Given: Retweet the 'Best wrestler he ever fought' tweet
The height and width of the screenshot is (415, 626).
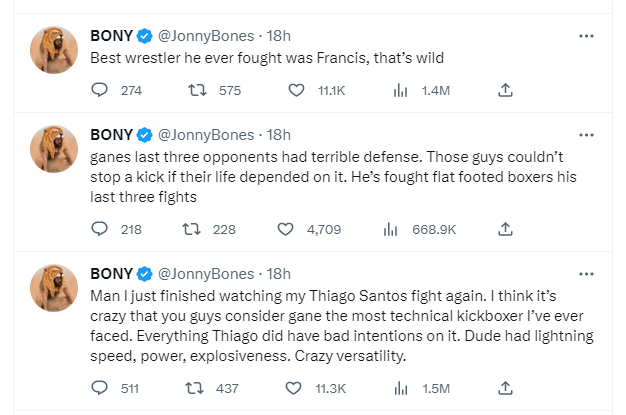Looking at the screenshot, I should pyautogui.click(x=197, y=90).
